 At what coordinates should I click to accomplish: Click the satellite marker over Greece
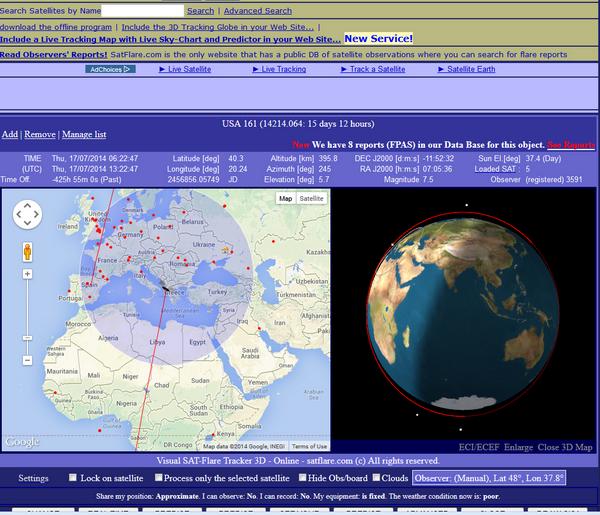pyautogui.click(x=165, y=289)
